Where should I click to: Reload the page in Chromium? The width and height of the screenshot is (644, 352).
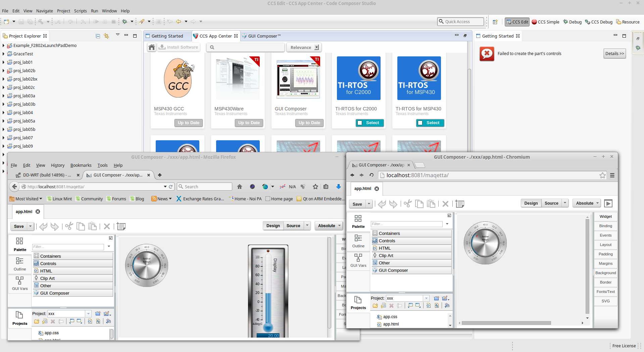click(371, 175)
